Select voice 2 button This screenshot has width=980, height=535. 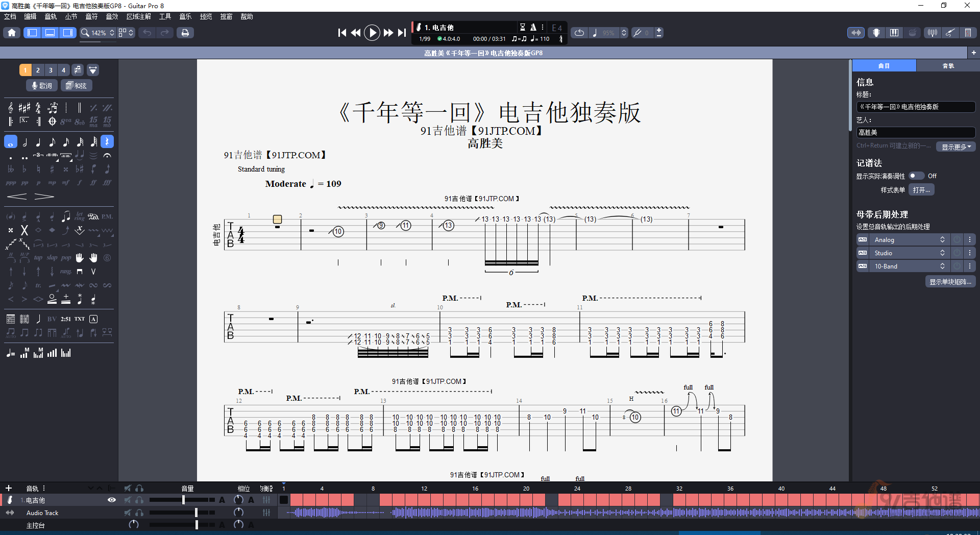[x=38, y=70]
